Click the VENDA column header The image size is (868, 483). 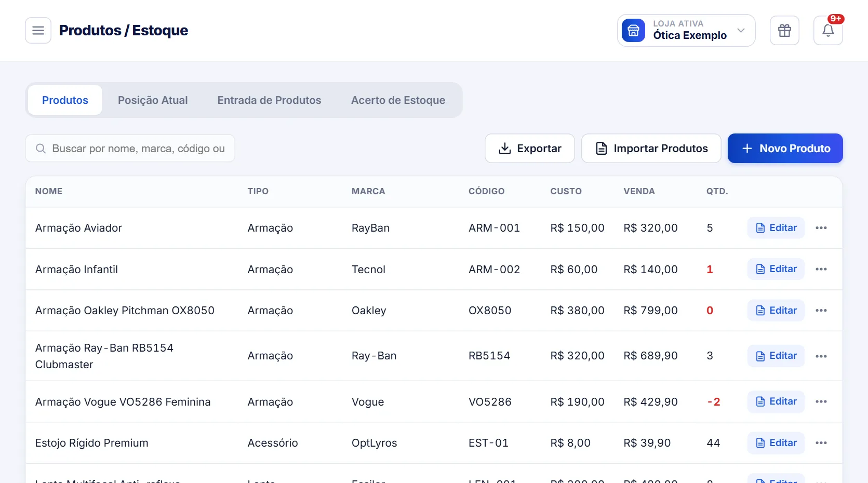(639, 191)
